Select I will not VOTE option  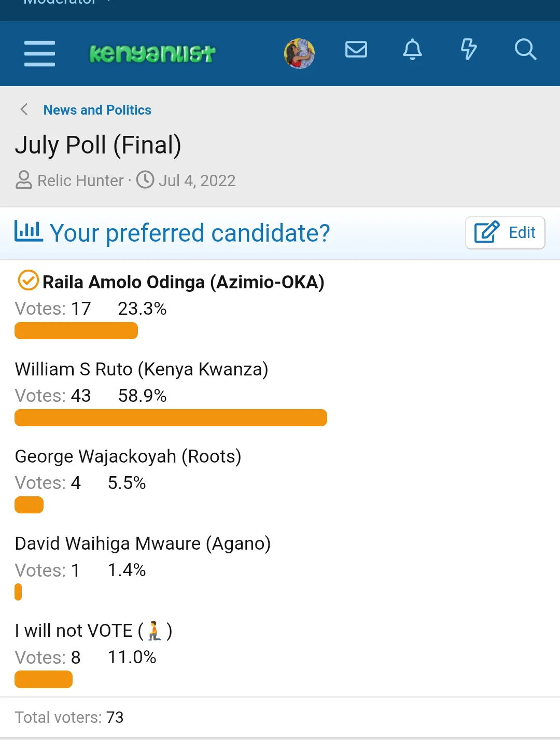(93, 631)
